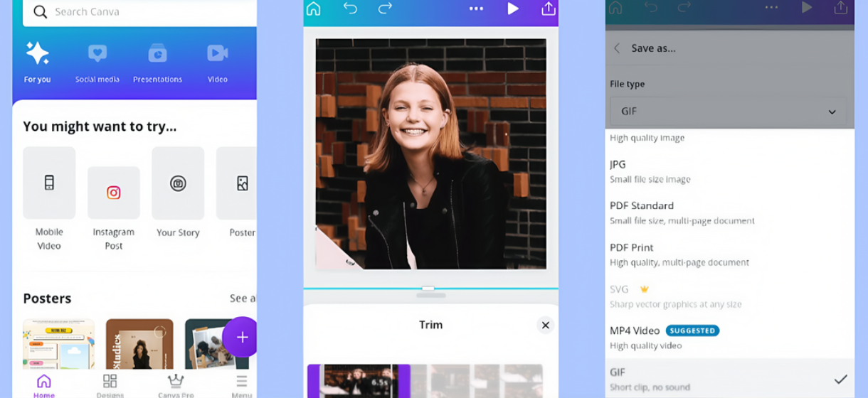Choose the Your Story template tile

click(x=178, y=183)
